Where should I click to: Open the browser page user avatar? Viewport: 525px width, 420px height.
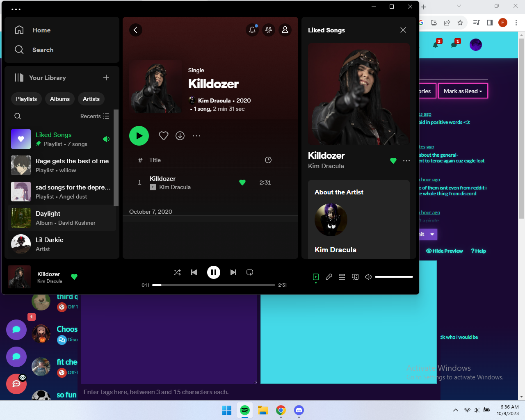tap(476, 45)
